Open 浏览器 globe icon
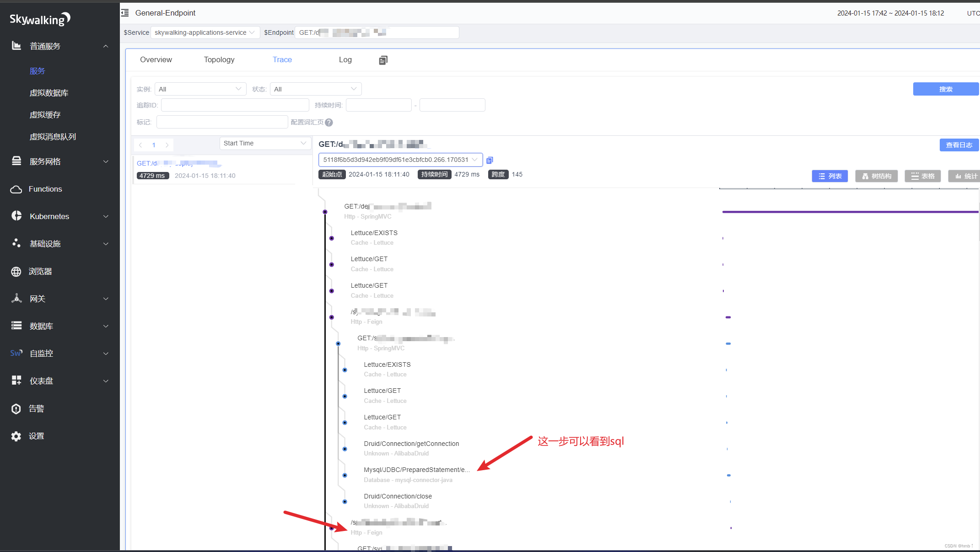Screen dimensions: 980x552 16,271
